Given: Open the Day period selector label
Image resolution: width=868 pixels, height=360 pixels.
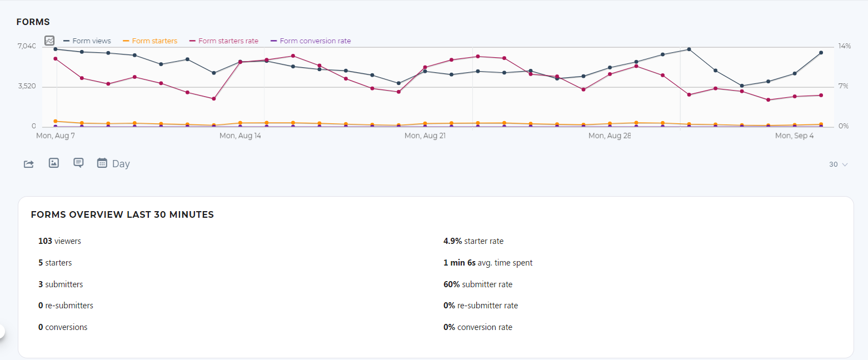Looking at the screenshot, I should tap(121, 164).
